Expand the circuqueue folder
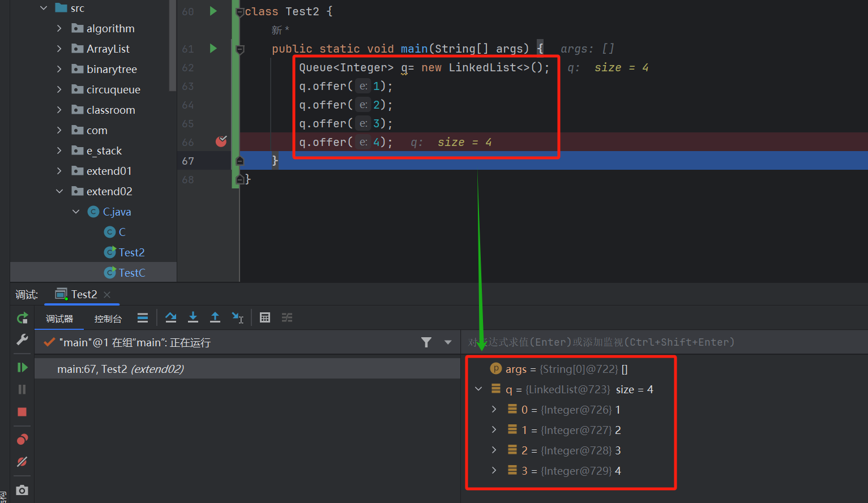The height and width of the screenshot is (503, 868). pos(59,89)
